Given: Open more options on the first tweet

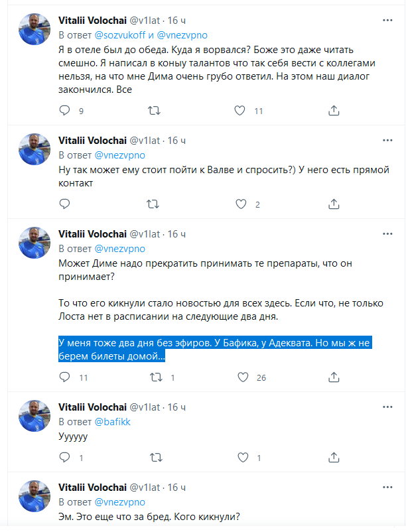Looking at the screenshot, I should coord(387,21).
